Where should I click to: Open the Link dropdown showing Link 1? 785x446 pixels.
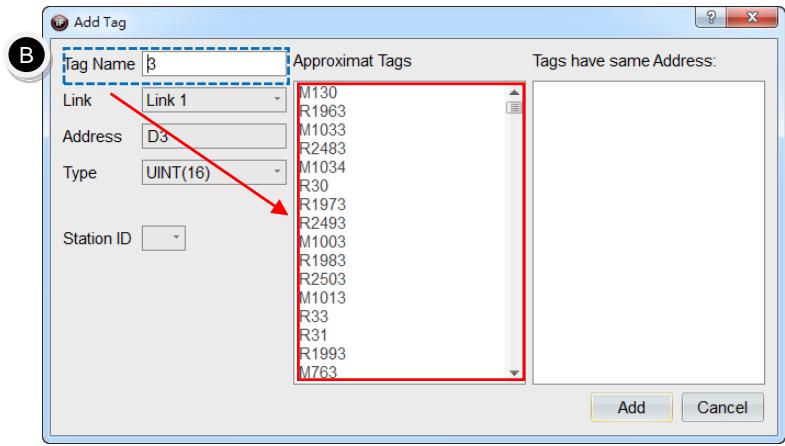click(214, 100)
